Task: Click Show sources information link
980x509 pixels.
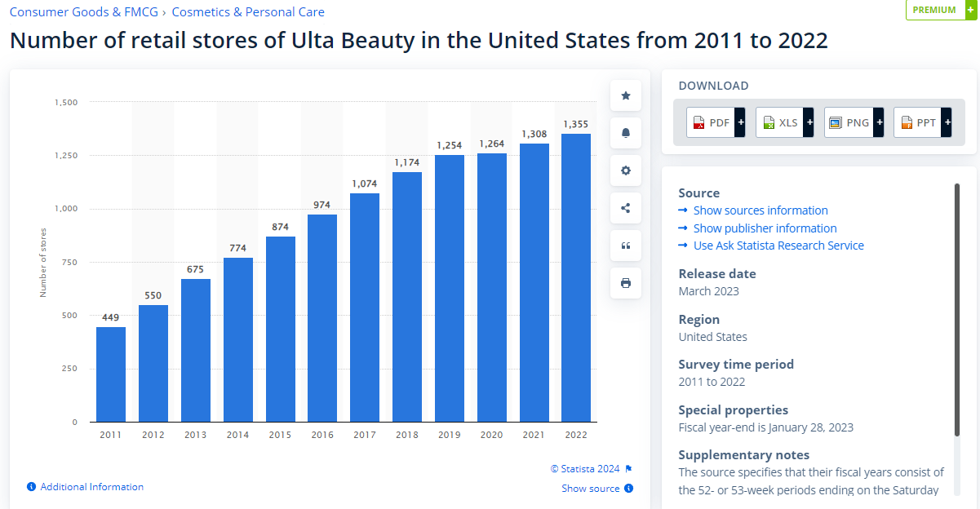Action: [760, 210]
